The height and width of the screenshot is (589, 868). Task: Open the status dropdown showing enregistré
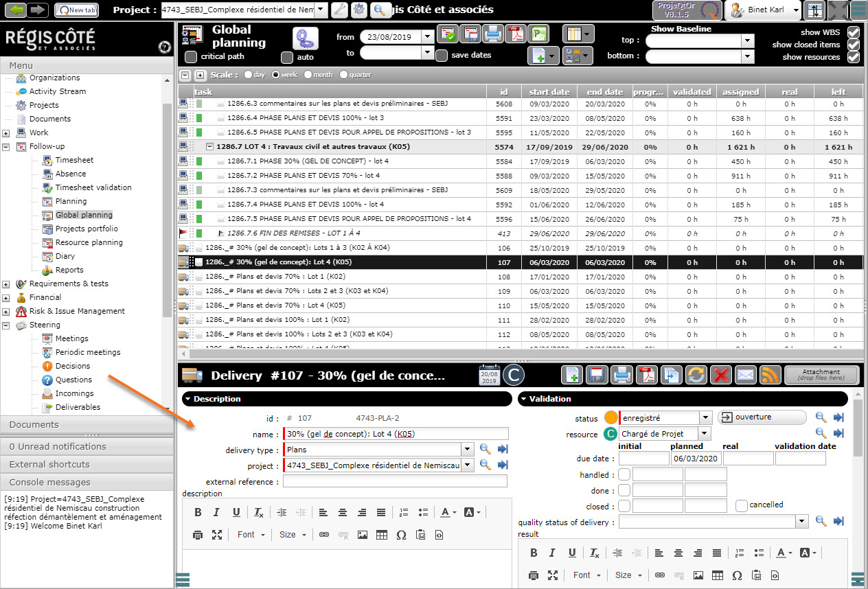click(x=705, y=417)
